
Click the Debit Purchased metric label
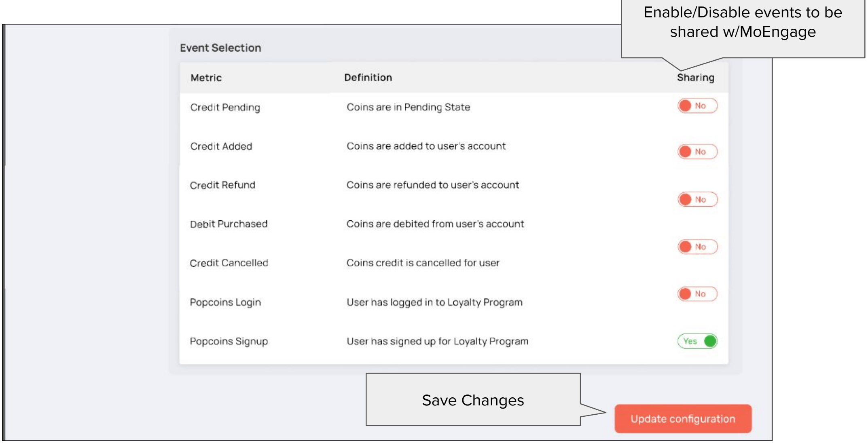tap(229, 224)
